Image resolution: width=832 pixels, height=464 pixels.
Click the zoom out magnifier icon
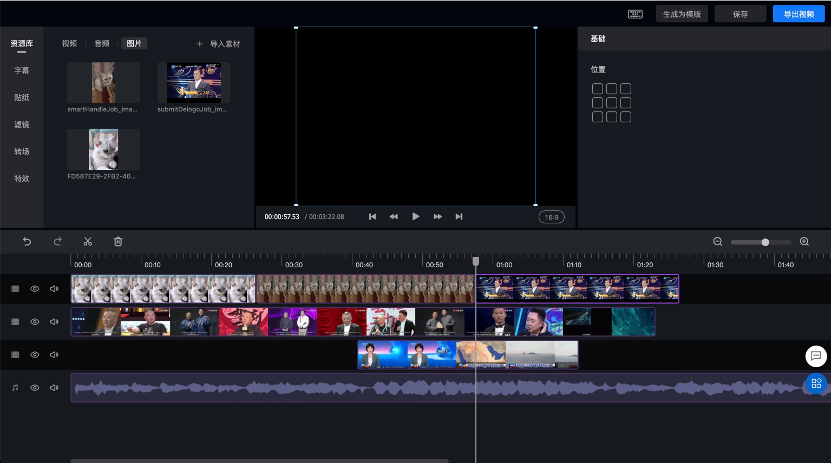[717, 242]
